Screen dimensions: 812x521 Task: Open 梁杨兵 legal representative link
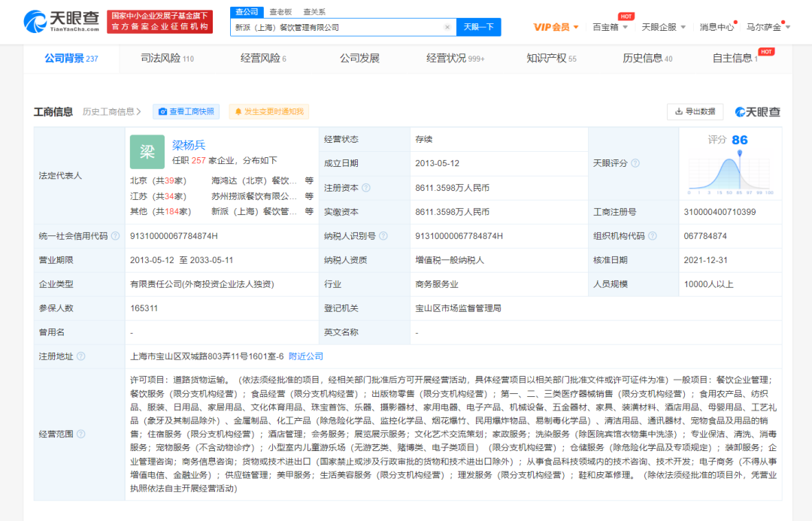pos(189,145)
